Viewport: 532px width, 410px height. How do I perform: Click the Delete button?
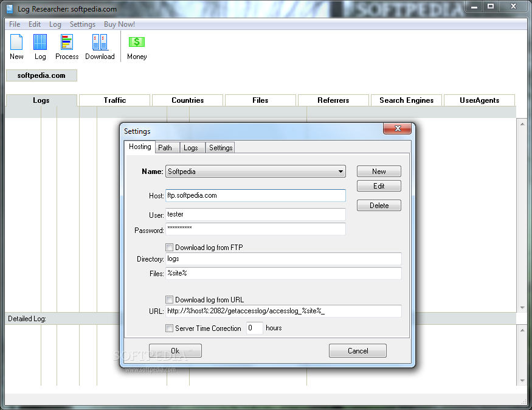pos(379,206)
